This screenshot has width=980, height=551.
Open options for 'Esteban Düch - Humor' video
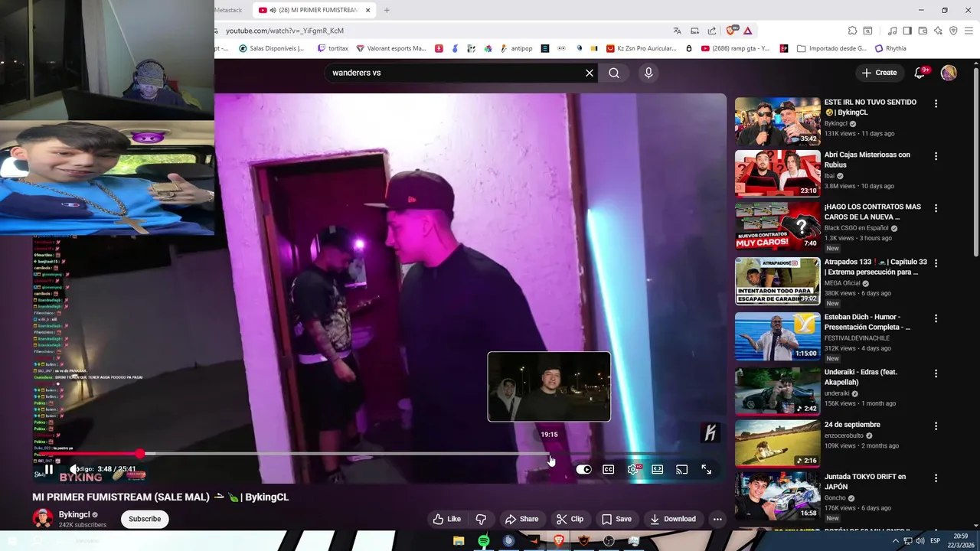pos(936,318)
